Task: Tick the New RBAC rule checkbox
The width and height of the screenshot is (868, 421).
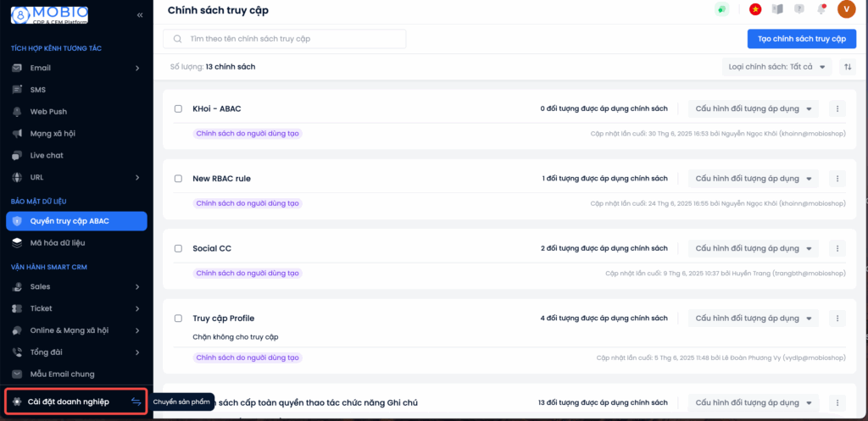Action: tap(178, 179)
